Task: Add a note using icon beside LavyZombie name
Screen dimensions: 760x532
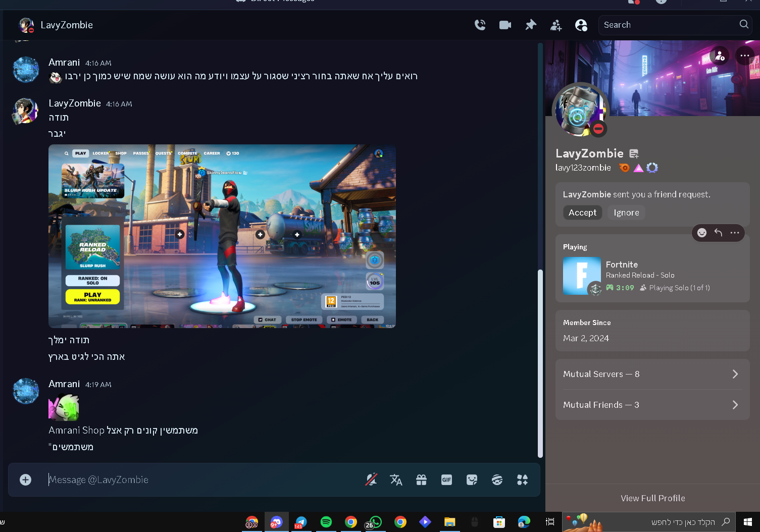Action: click(x=634, y=153)
